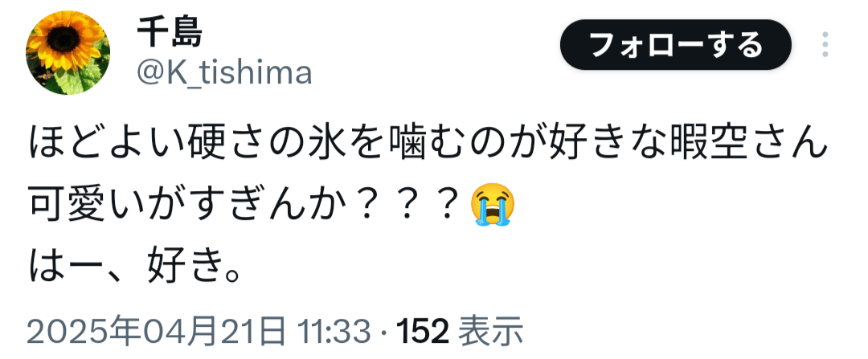Click the crying face emoji
The height and width of the screenshot is (359, 868).
(x=493, y=204)
